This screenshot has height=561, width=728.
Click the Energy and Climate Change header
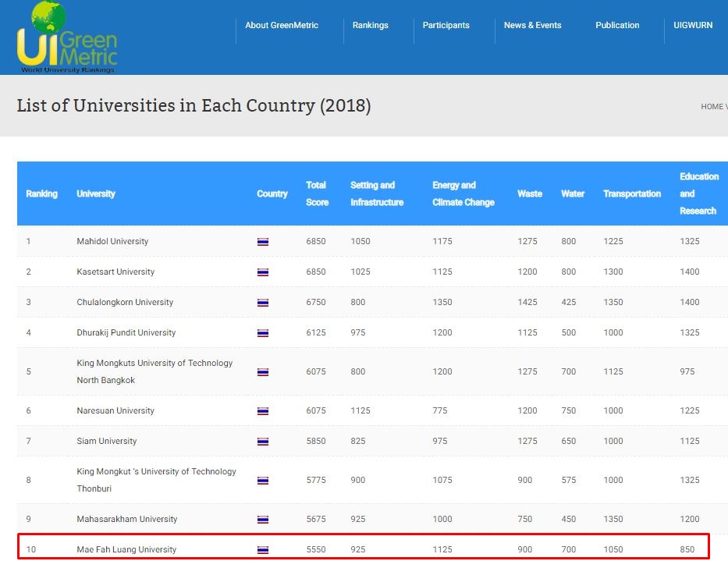(x=463, y=194)
